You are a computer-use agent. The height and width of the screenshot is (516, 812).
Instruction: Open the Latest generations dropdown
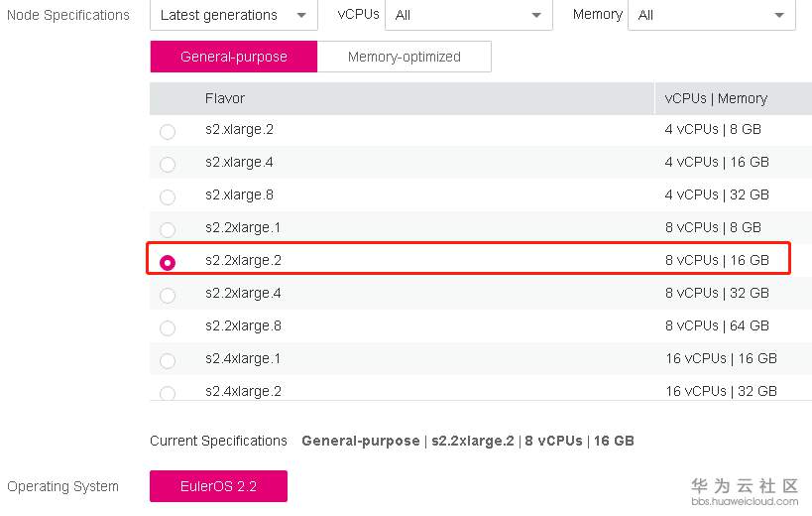233,15
